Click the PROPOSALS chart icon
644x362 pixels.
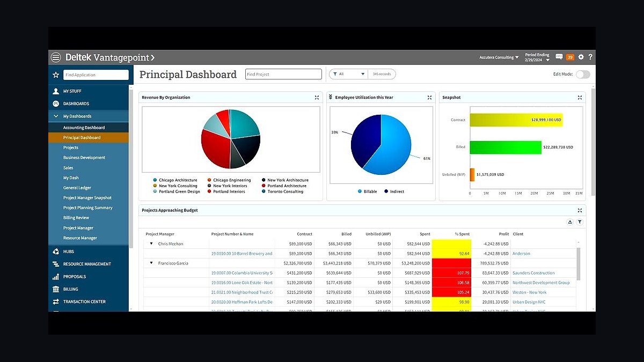click(x=56, y=277)
